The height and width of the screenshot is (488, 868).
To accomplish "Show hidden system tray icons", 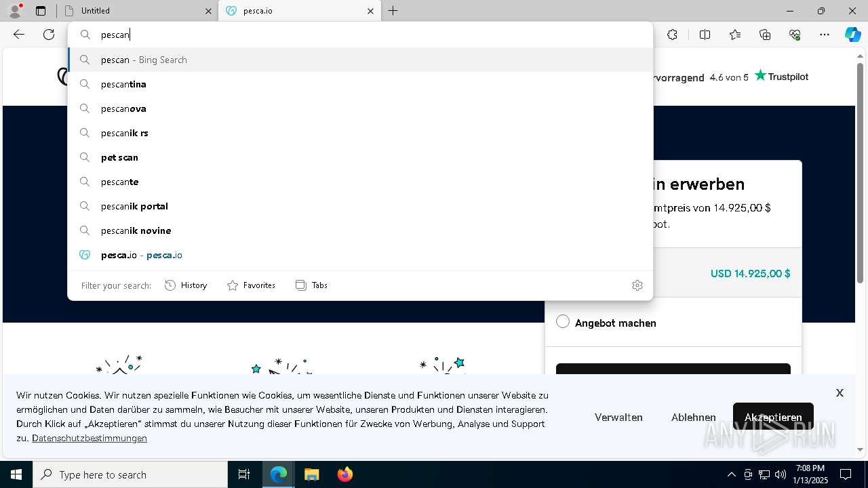I will pos(731,474).
